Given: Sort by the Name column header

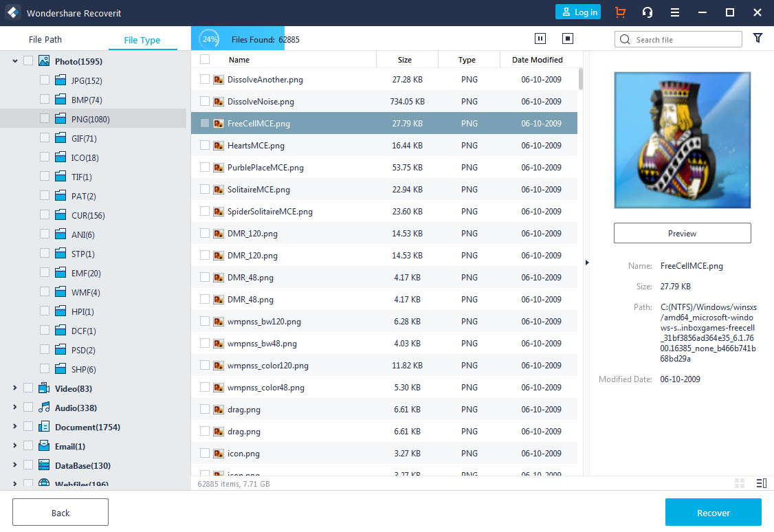Looking at the screenshot, I should pyautogui.click(x=239, y=60).
